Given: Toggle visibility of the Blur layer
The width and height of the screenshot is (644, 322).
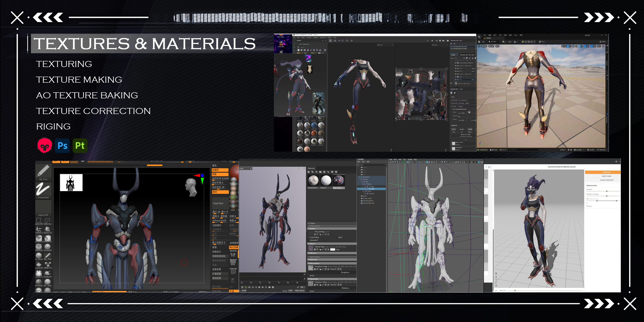Looking at the screenshot, I should click(455, 77).
